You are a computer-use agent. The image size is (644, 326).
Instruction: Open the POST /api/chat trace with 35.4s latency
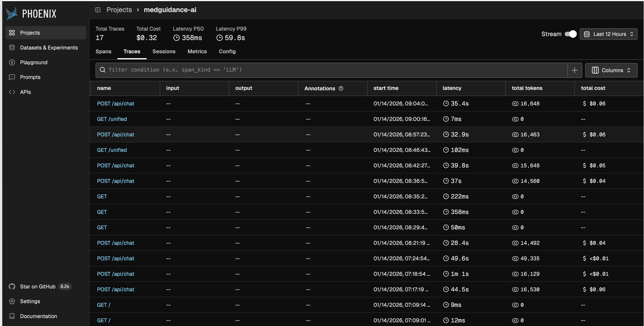pyautogui.click(x=116, y=104)
